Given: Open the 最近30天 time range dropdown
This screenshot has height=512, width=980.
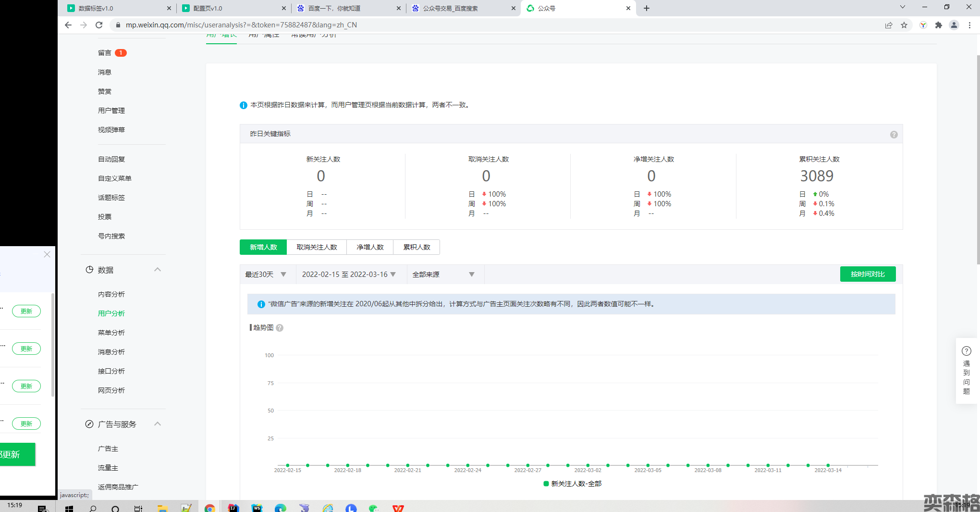Looking at the screenshot, I should (266, 275).
